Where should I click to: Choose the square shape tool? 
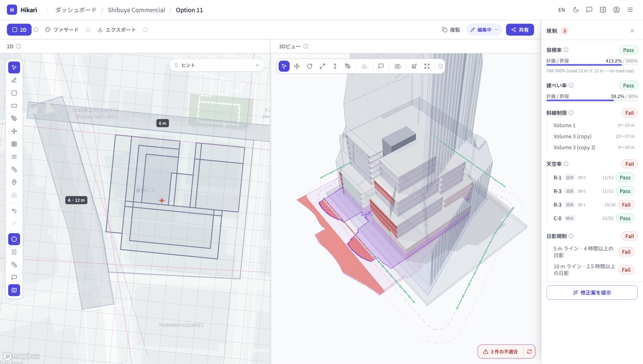coord(14,93)
